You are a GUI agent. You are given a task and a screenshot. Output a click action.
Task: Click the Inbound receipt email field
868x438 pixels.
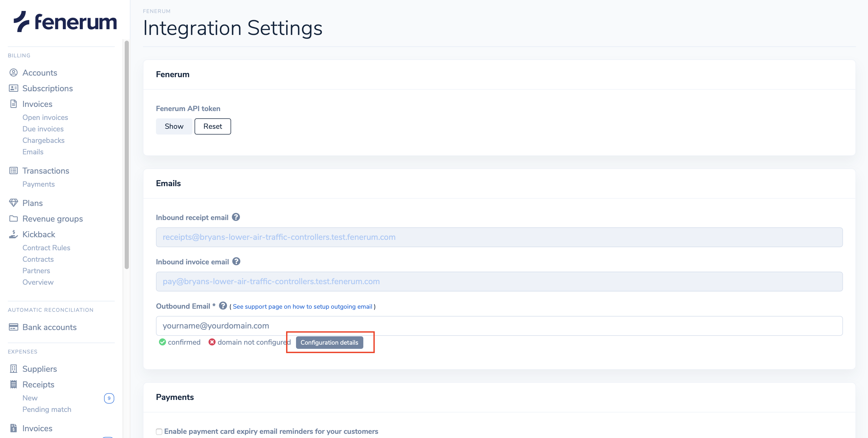click(499, 237)
